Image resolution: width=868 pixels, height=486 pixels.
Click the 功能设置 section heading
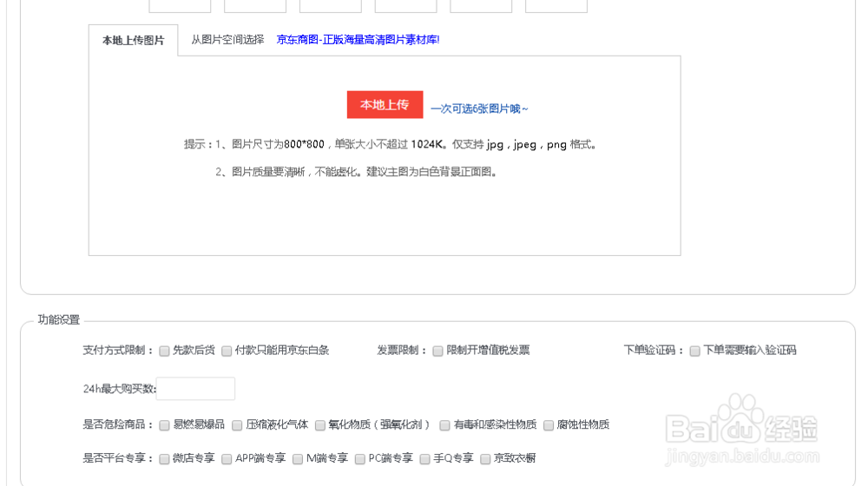pyautogui.click(x=59, y=319)
